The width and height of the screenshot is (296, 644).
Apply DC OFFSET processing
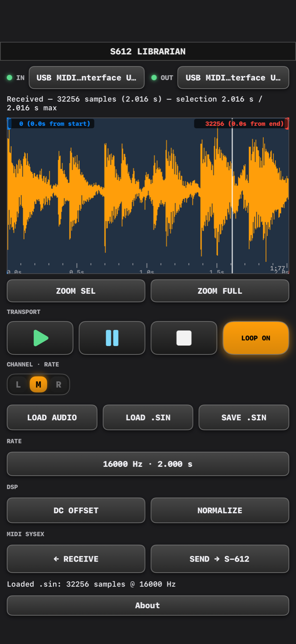pyautogui.click(x=76, y=510)
